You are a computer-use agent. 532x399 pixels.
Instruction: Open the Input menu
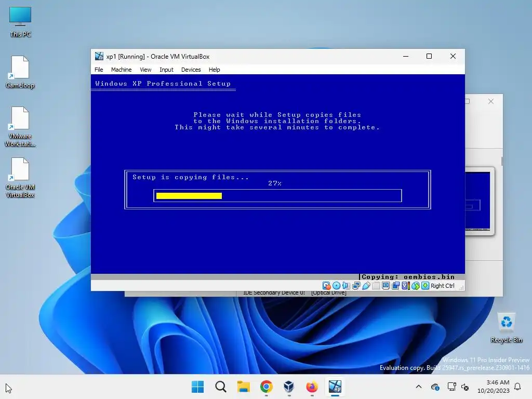tap(166, 70)
